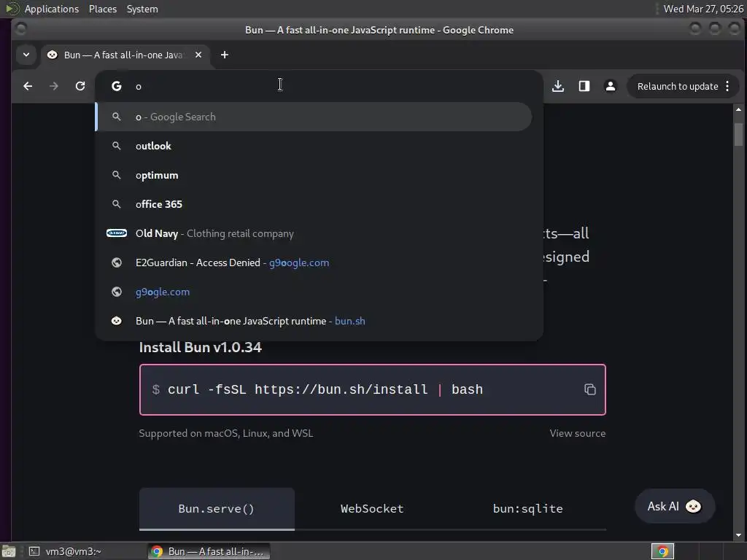
Task: Open Chrome's three-dot menu
Action: pyautogui.click(x=727, y=86)
